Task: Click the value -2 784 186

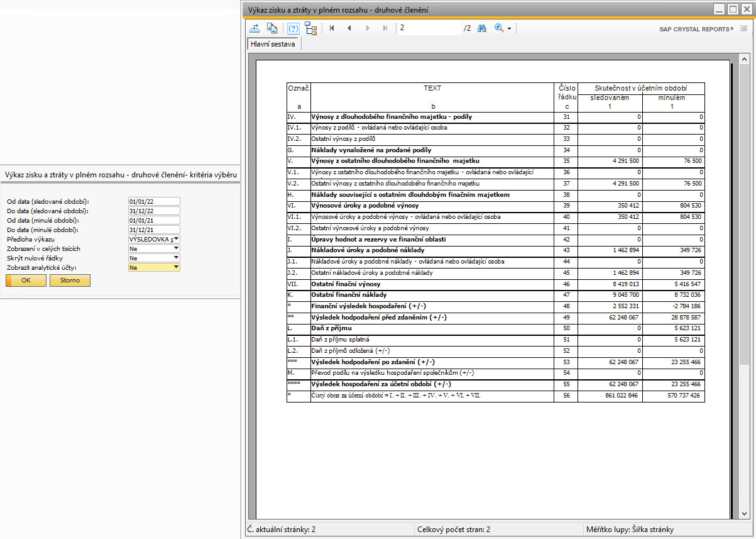Action: 686,306
